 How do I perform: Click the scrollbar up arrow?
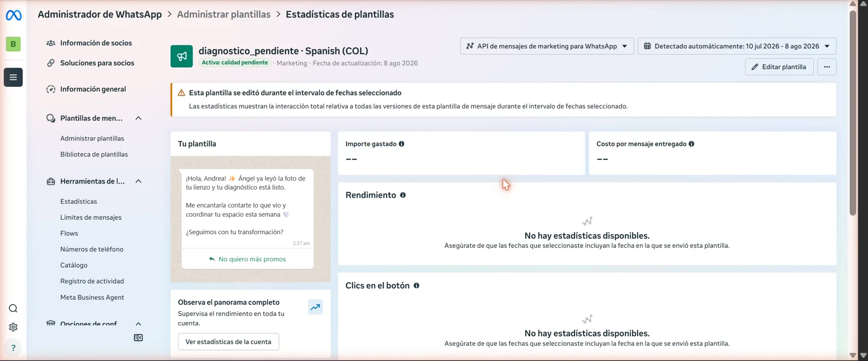click(853, 4)
